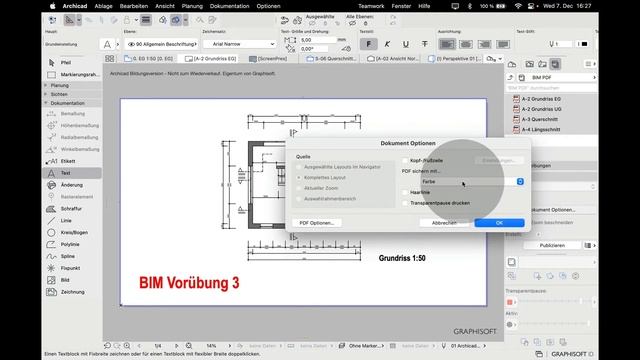Image resolution: width=640 pixels, height=360 pixels.
Task: Enable Transparentpause drucken checkbox
Action: (x=405, y=203)
